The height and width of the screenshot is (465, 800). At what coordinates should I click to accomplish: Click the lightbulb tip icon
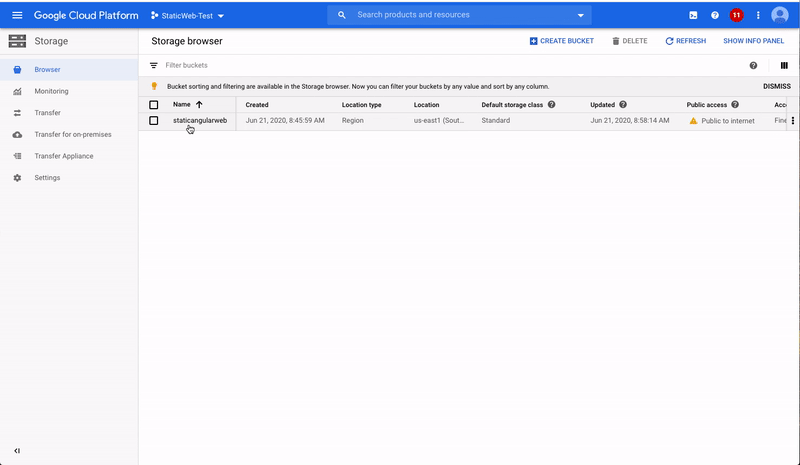click(154, 86)
